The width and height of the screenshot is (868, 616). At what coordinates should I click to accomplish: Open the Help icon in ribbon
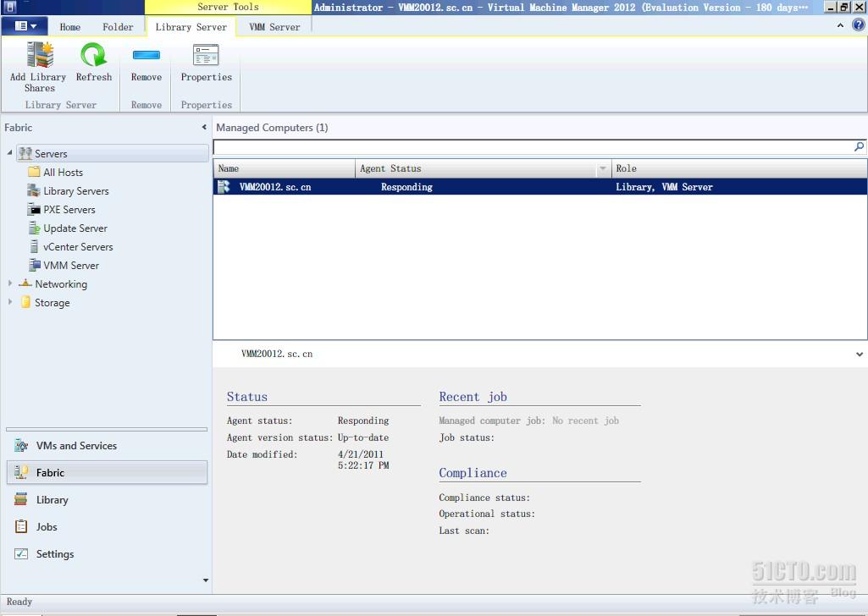[859, 25]
